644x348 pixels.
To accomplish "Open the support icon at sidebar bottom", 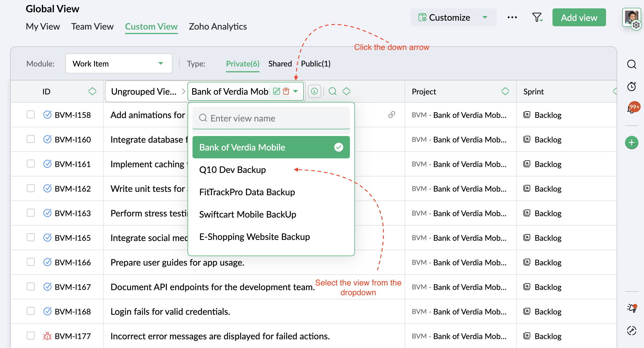I will point(632,331).
